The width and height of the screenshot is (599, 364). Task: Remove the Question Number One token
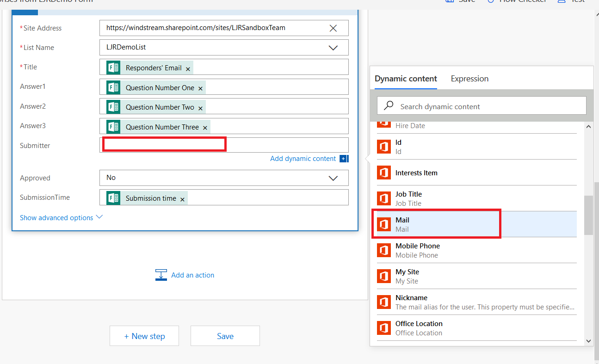coord(200,88)
